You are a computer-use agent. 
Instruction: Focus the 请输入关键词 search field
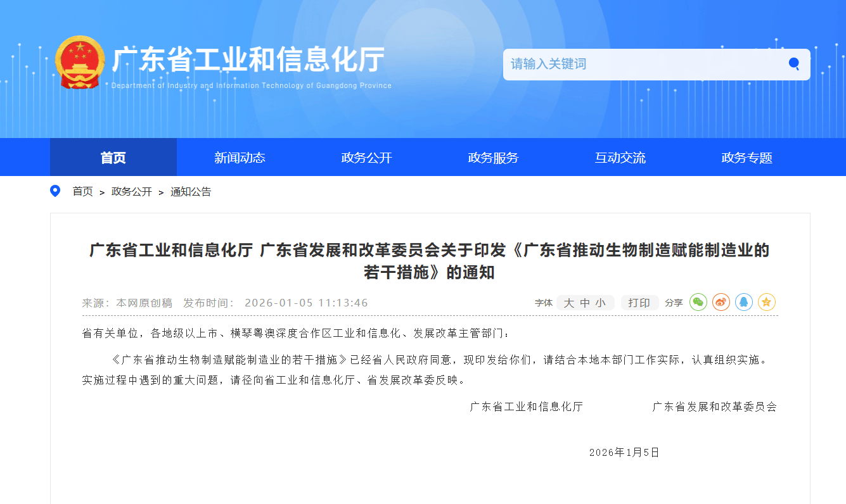click(x=640, y=64)
